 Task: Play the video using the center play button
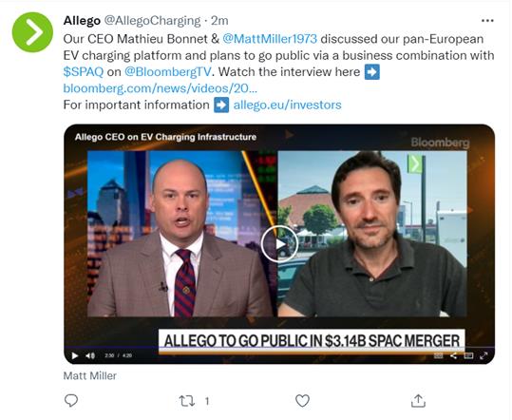pos(279,244)
